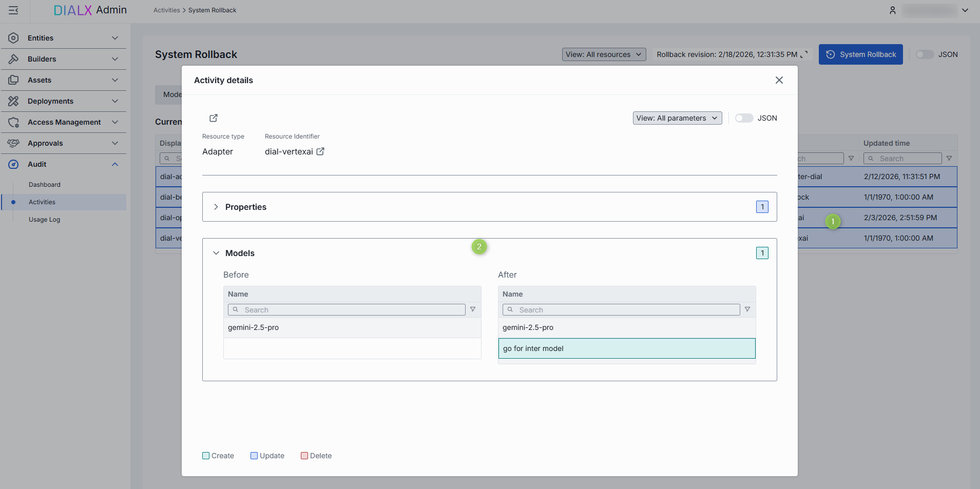Toggle JSON switch in System Rollback header
This screenshot has width=980, height=489.
pyautogui.click(x=925, y=54)
